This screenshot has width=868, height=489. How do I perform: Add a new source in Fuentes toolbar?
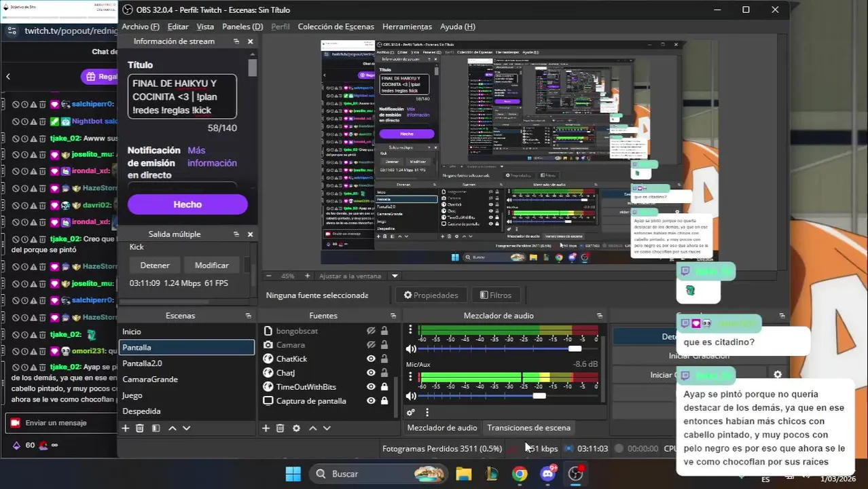[x=266, y=429]
